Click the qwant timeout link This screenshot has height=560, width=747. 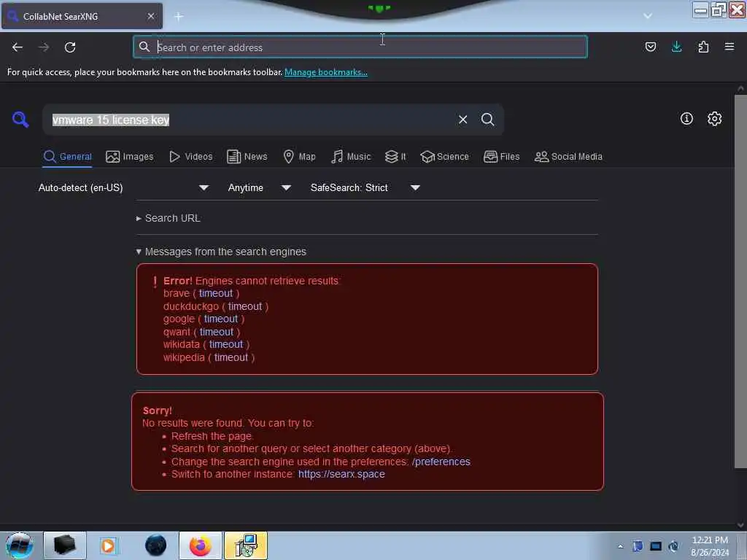(217, 332)
